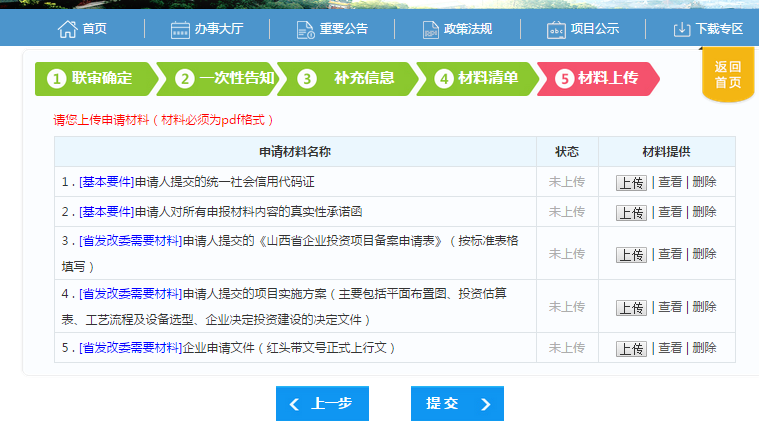The width and height of the screenshot is (759, 421).
Task: Upload the 企业申请文件 in row 5
Action: [x=631, y=349]
